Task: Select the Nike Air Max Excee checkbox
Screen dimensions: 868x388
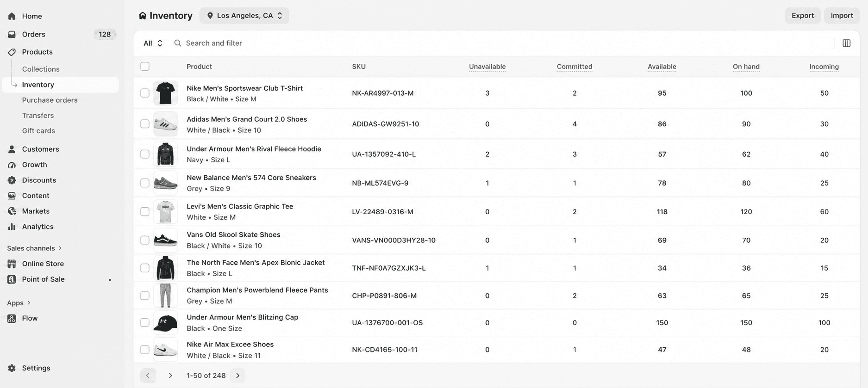Action: 145,350
